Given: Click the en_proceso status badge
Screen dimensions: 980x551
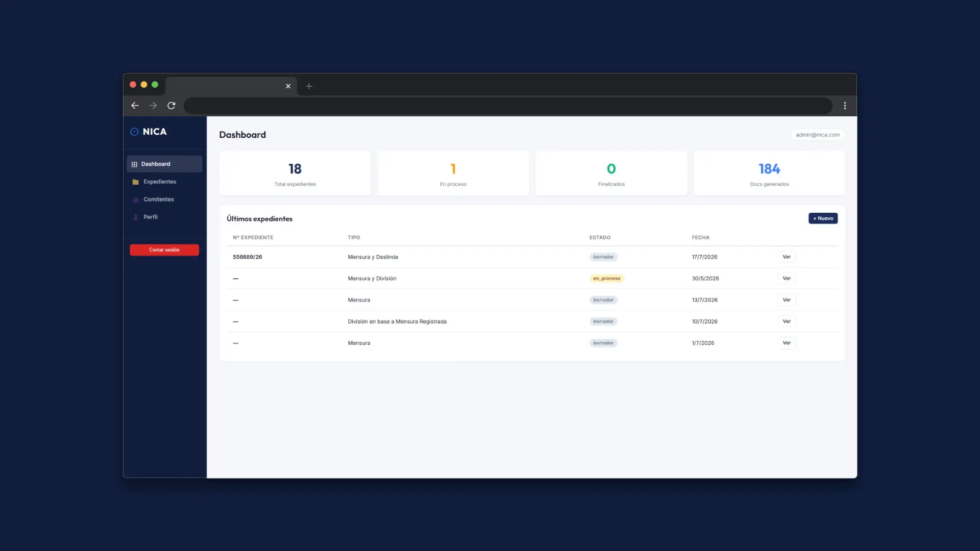Looking at the screenshot, I should click(607, 279).
